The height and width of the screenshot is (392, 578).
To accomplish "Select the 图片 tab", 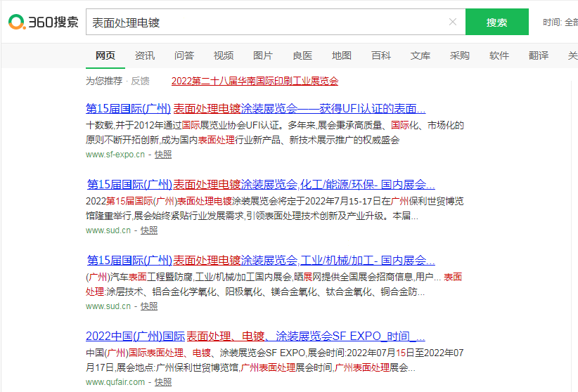I will coord(263,55).
